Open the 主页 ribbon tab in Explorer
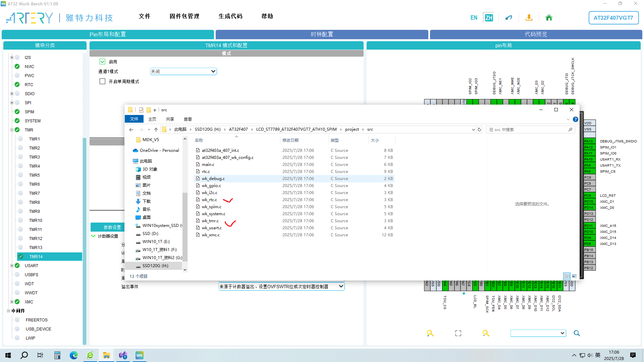644x362 pixels. pos(152,119)
